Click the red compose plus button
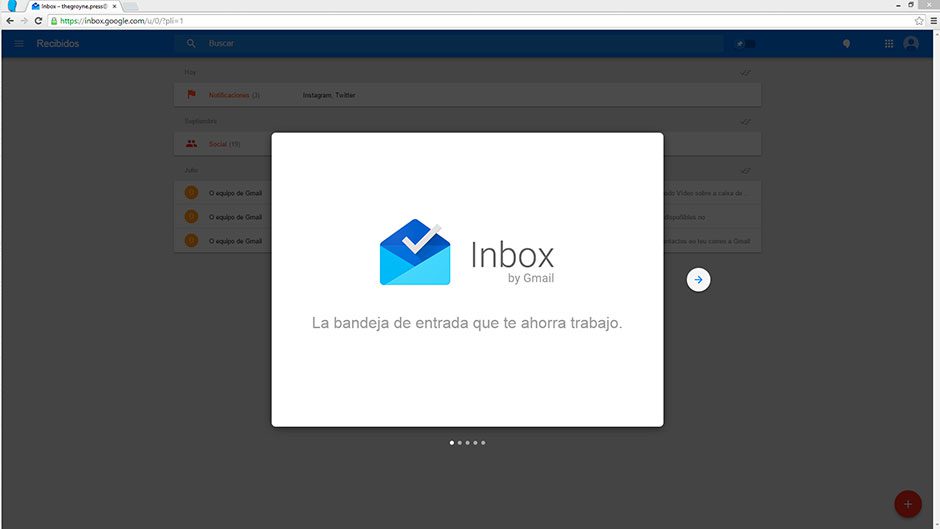The image size is (940, 529). (x=908, y=504)
